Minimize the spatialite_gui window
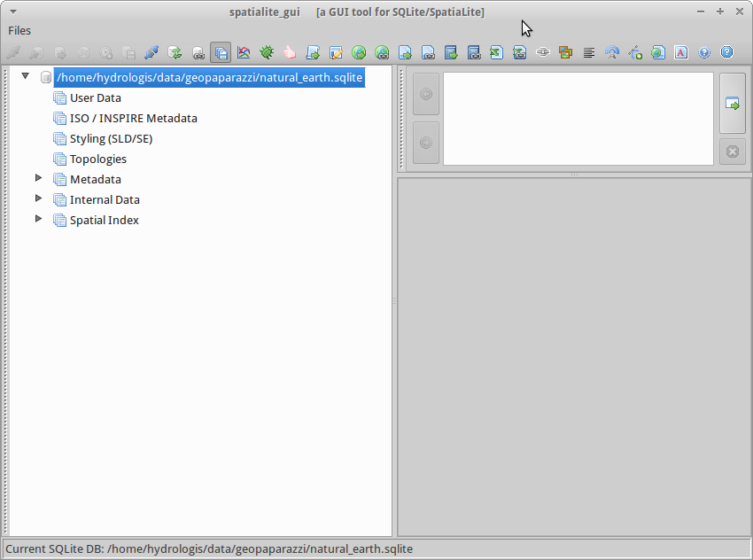The image size is (753, 560). (x=701, y=12)
